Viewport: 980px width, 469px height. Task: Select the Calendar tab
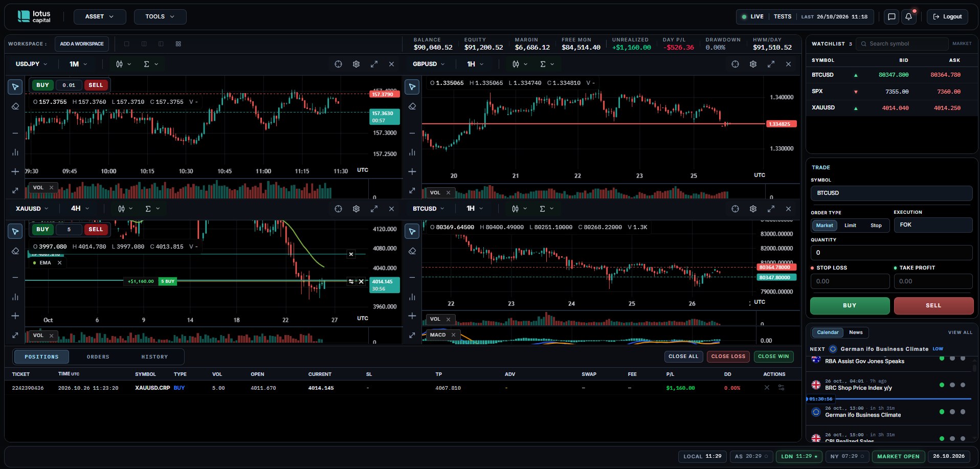pyautogui.click(x=828, y=332)
